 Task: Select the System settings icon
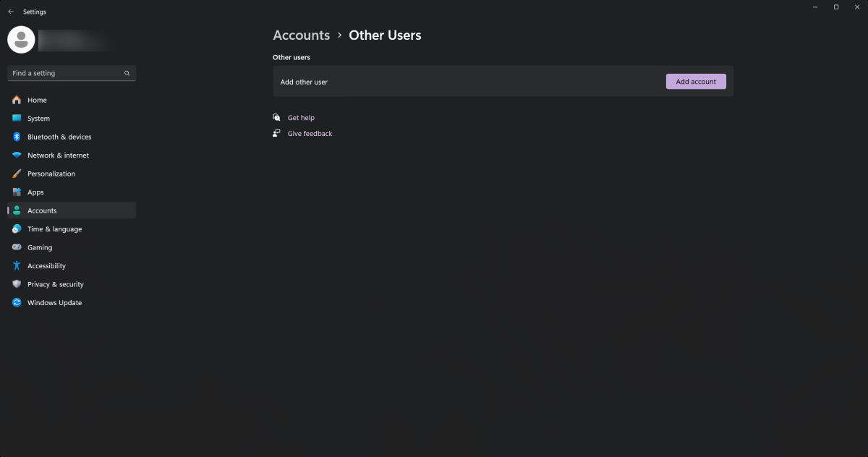(x=16, y=118)
